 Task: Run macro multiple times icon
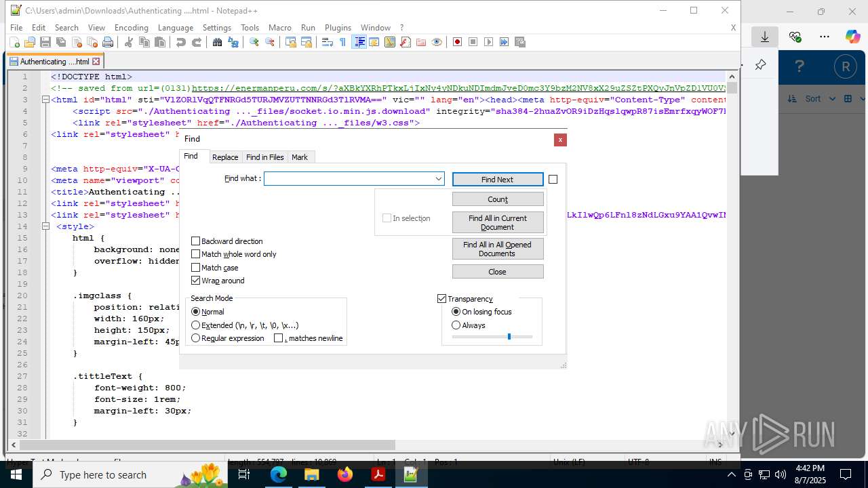504,42
